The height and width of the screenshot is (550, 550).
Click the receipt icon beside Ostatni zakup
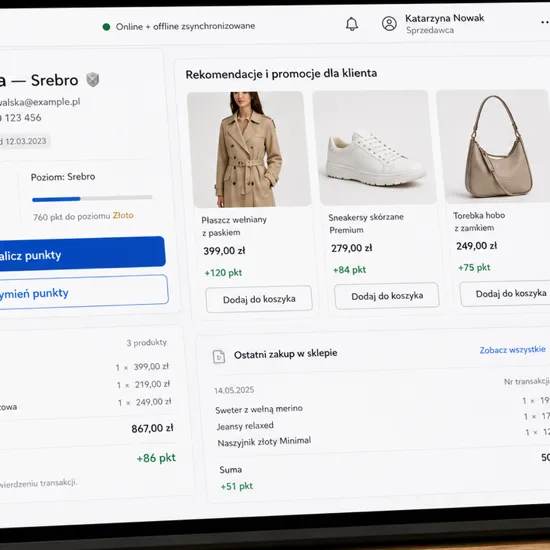coord(219,357)
